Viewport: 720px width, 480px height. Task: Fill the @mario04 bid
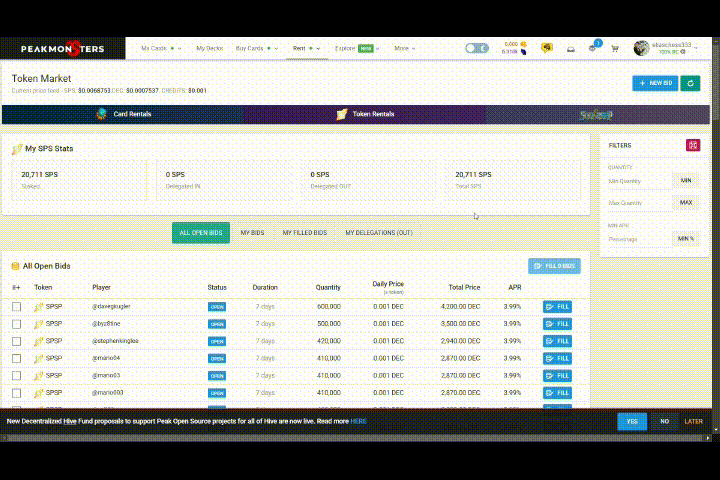tap(557, 359)
